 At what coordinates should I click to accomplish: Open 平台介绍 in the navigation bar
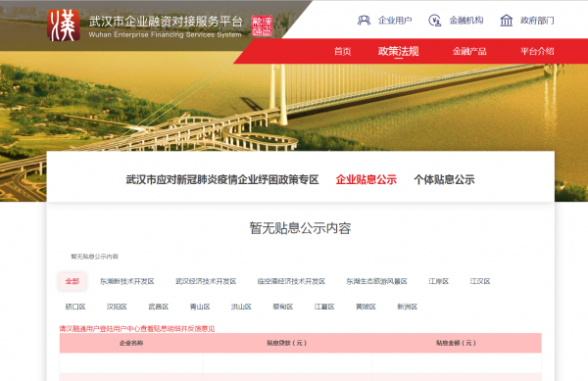pyautogui.click(x=537, y=51)
